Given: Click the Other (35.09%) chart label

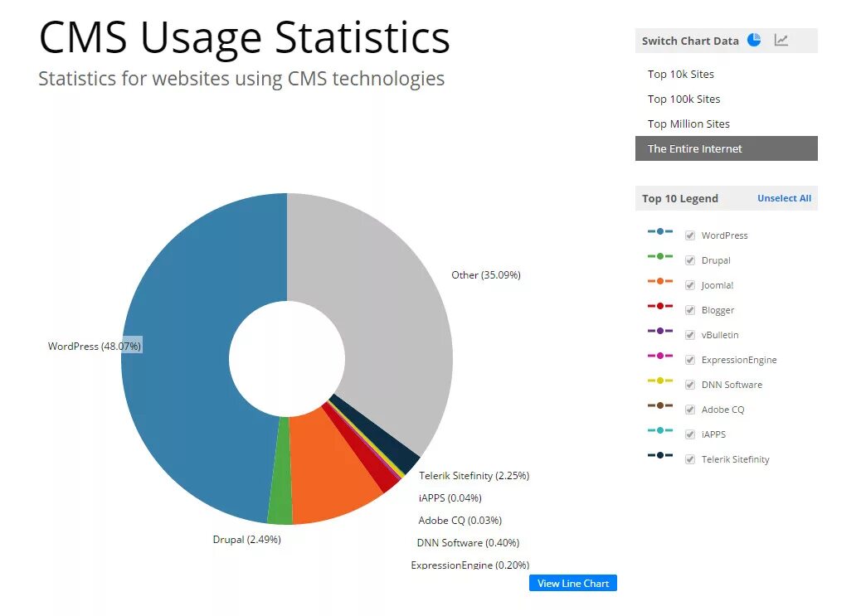Looking at the screenshot, I should pyautogui.click(x=486, y=274).
